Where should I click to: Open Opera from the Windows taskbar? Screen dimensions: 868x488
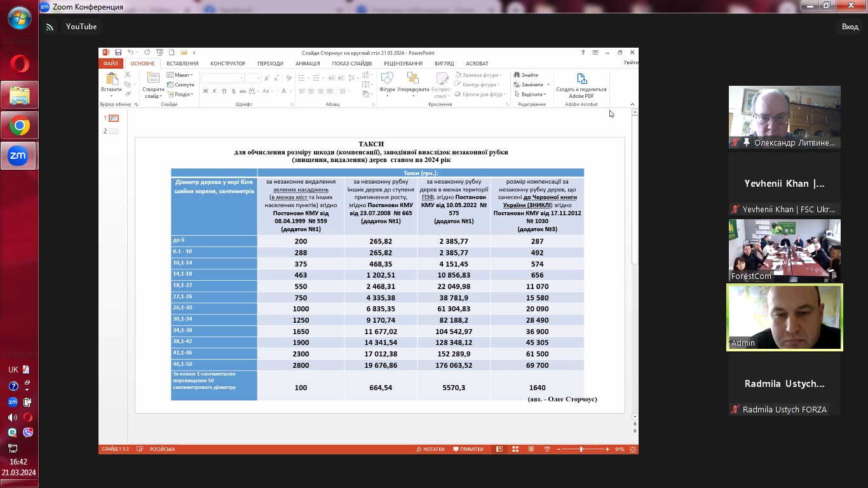[19, 64]
